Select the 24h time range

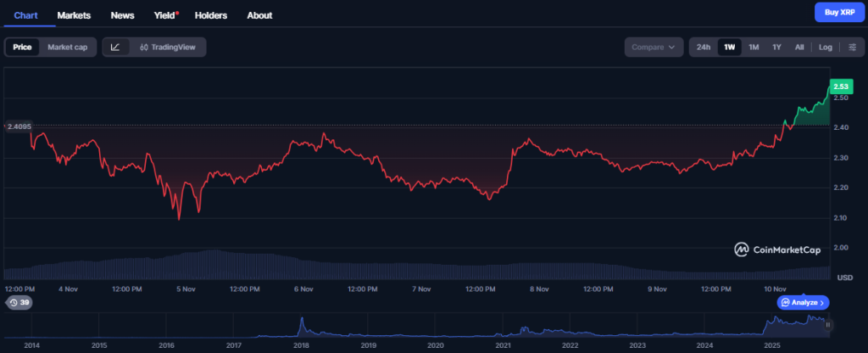[703, 47]
